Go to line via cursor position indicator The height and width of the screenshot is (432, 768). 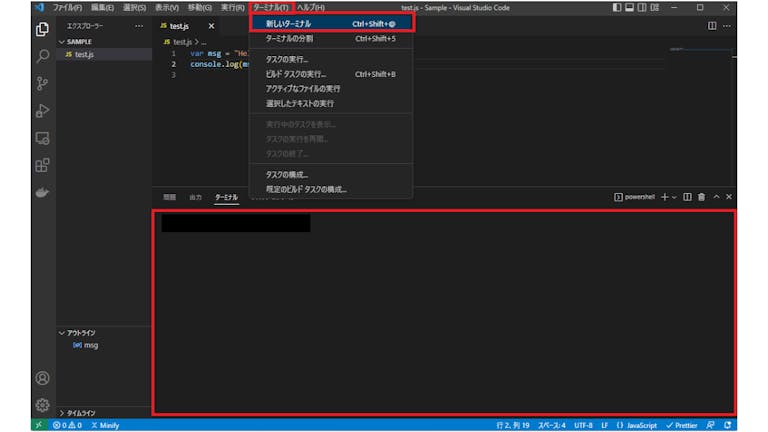click(x=513, y=425)
